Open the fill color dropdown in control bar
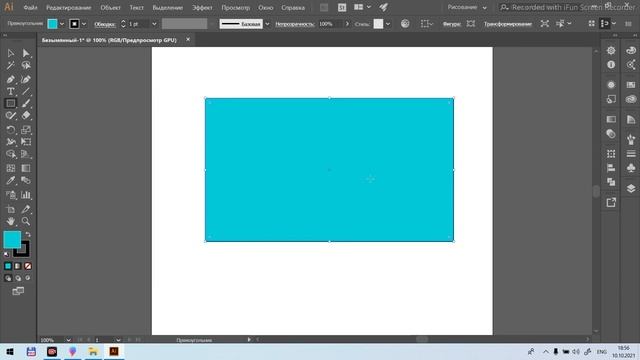The width and height of the screenshot is (640, 360). 62,24
